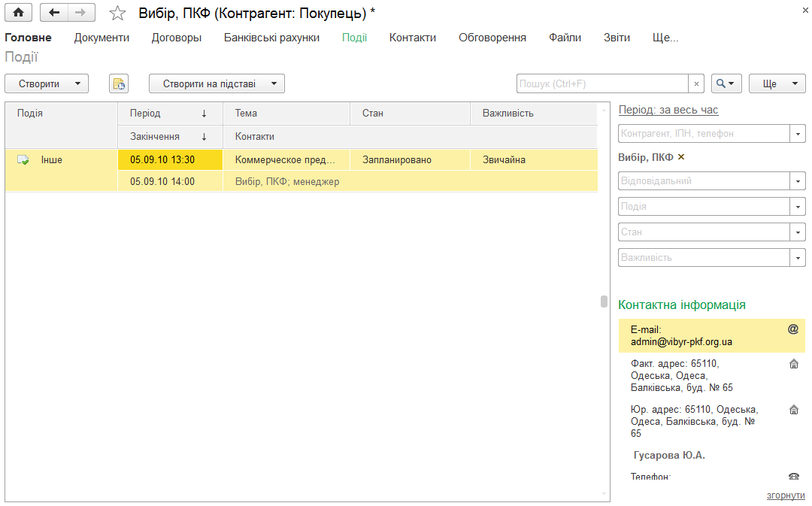Switch to the Банківські рахунки tab
The image size is (812, 506).
271,38
